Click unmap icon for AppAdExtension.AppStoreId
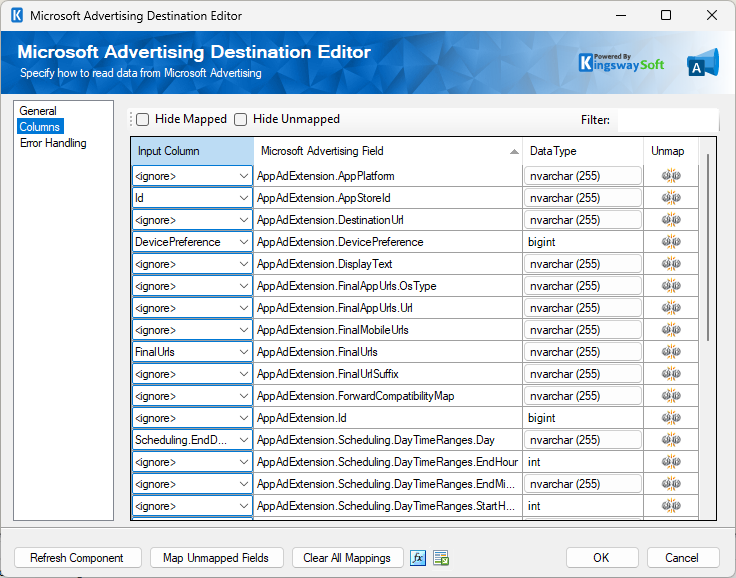 tap(670, 198)
